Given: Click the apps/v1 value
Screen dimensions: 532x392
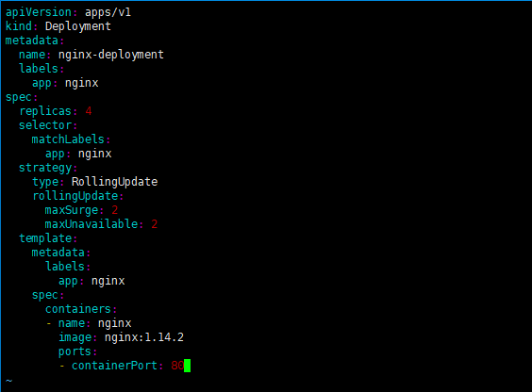Looking at the screenshot, I should tap(108, 12).
